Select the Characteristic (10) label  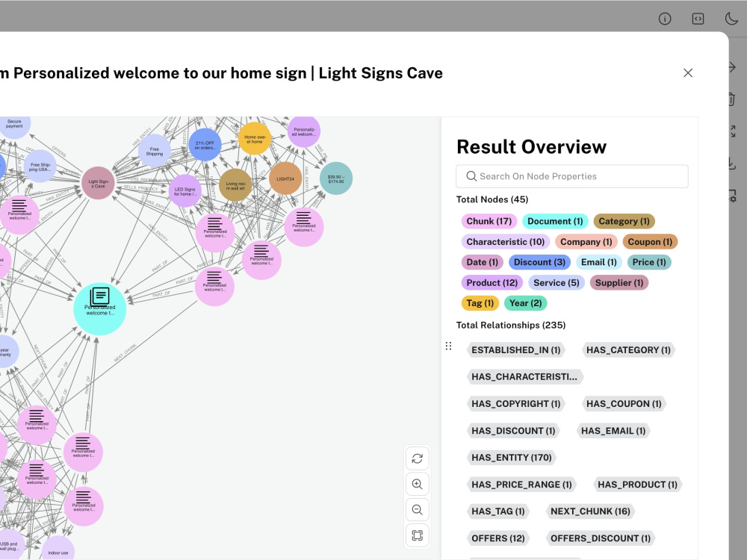click(506, 242)
